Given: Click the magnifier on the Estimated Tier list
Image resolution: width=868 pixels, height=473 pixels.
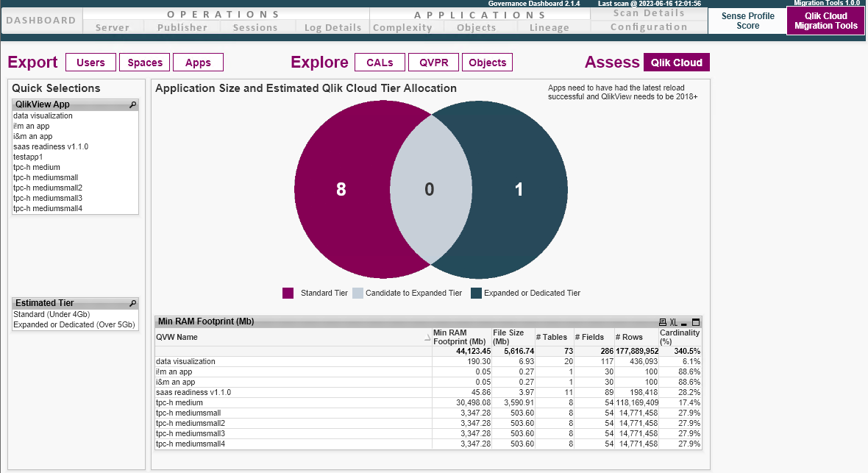Looking at the screenshot, I should 132,302.
